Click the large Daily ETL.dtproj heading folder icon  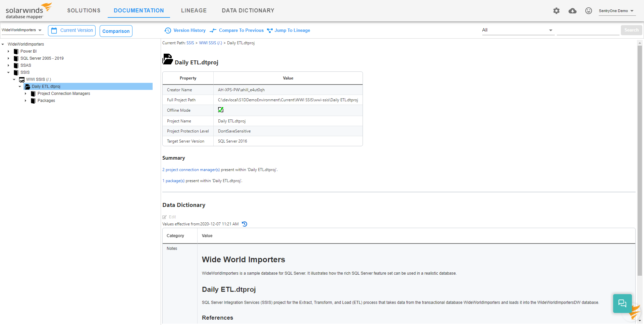[x=167, y=59]
